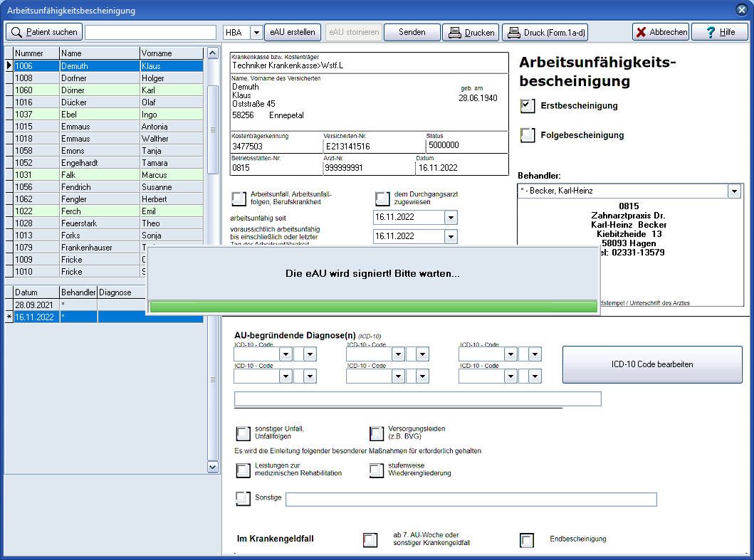Select the 28.09.2021 history entry

79,305
